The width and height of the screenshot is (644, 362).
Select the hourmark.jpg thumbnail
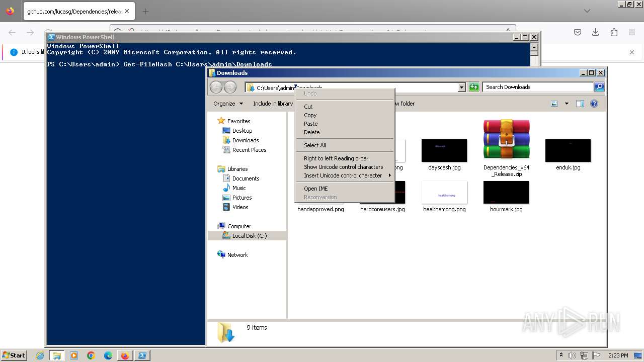coord(506,193)
